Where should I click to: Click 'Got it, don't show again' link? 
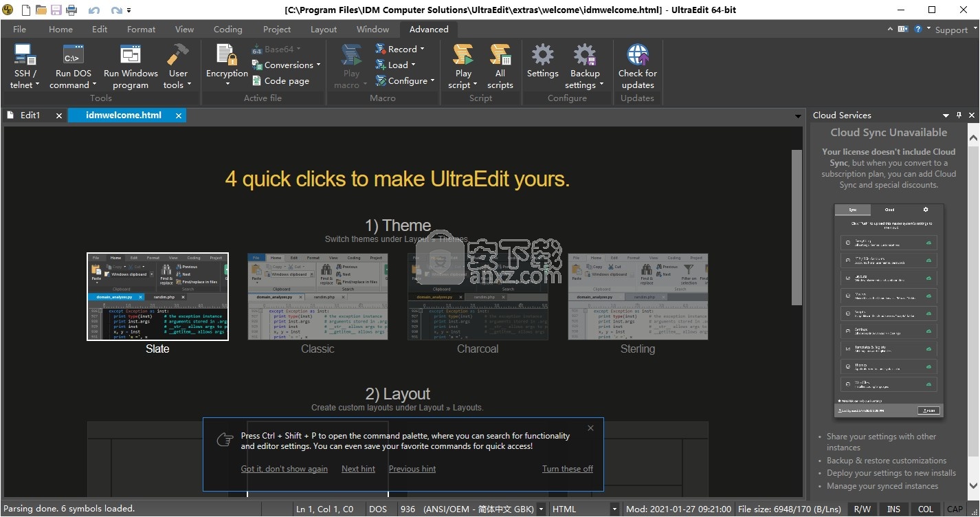[x=284, y=469]
